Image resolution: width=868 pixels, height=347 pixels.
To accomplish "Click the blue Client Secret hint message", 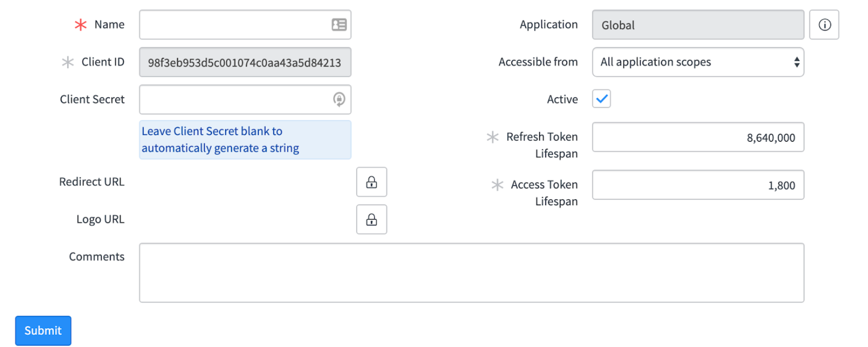I will [245, 140].
